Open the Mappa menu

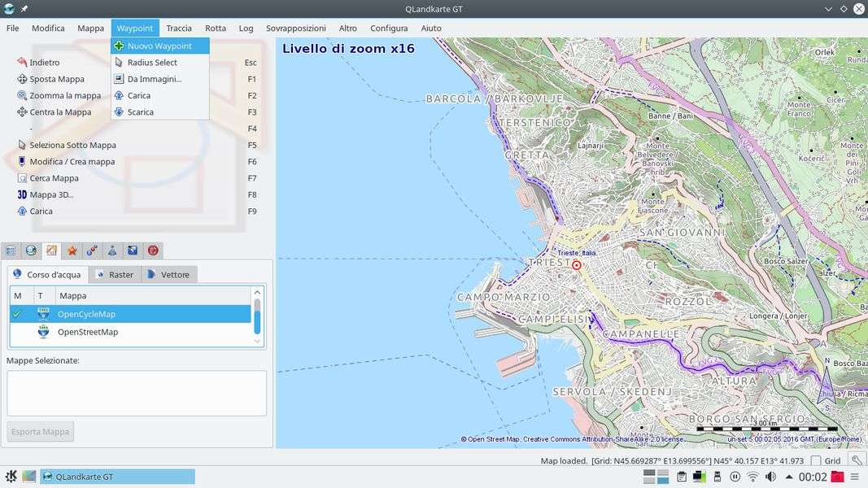pyautogui.click(x=90, y=28)
